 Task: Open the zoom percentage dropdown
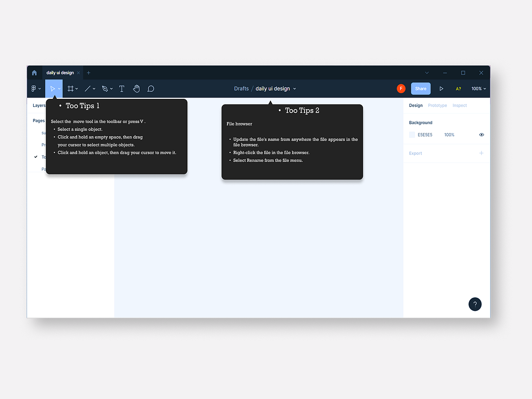[x=478, y=88]
